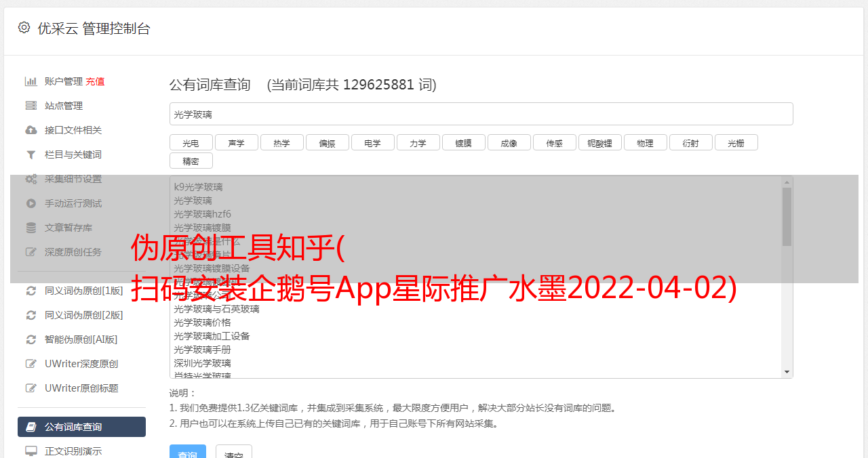This screenshot has width=868, height=458.
Task: Select the 力学 tag button
Action: tap(418, 143)
